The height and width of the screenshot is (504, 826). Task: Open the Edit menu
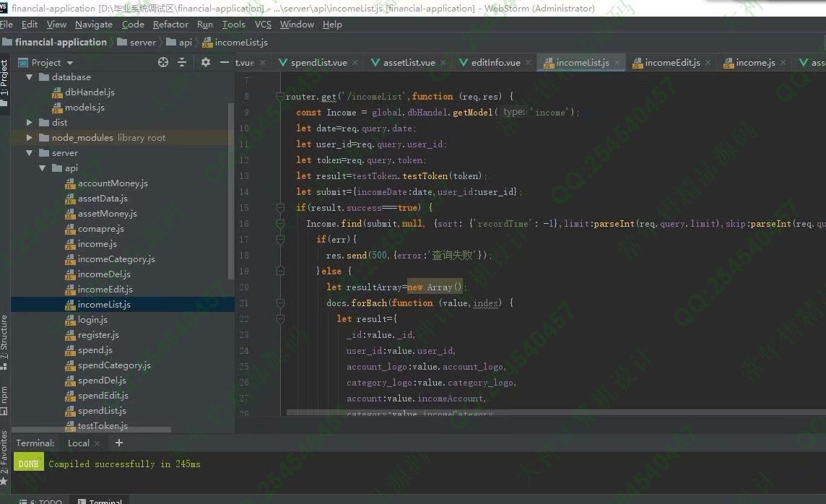click(x=30, y=25)
